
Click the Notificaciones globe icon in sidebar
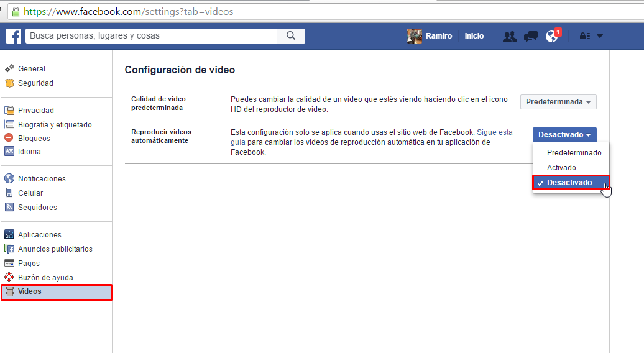click(x=9, y=178)
